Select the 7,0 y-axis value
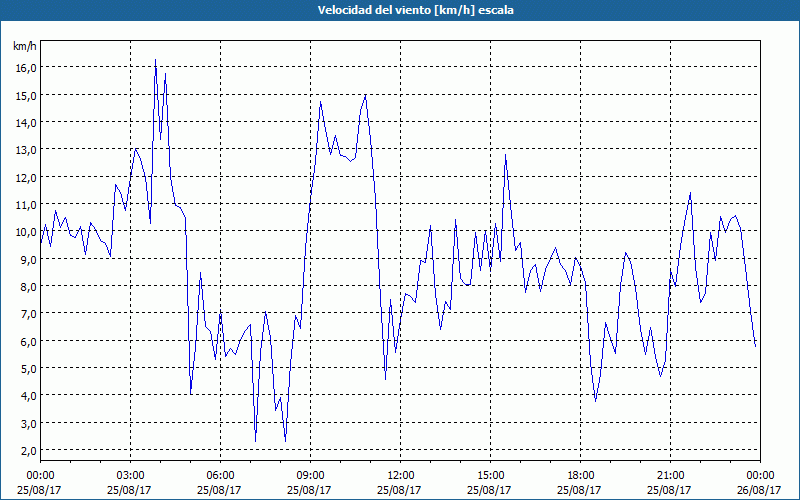Screen dimensions: 800x500 pos(29,314)
